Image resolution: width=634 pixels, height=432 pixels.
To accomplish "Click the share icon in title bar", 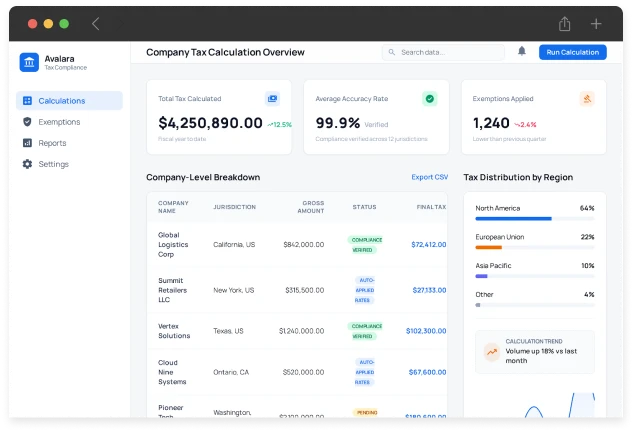I will tap(564, 23).
